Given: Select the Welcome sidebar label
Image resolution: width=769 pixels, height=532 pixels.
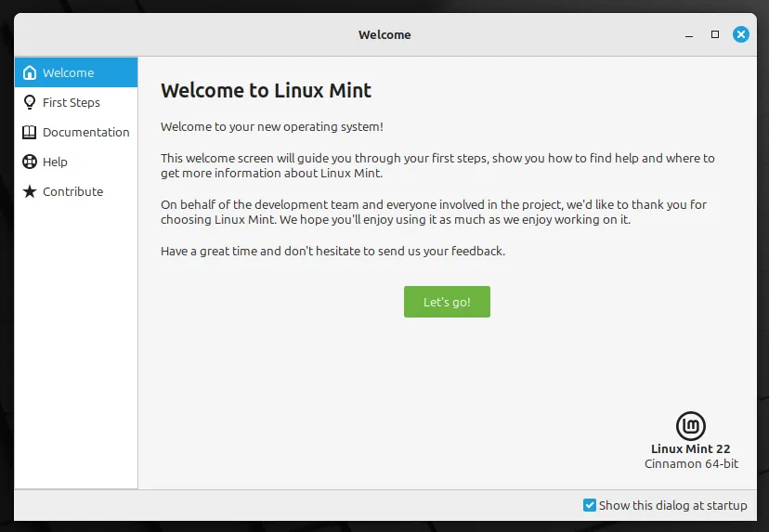Looking at the screenshot, I should click(68, 72).
